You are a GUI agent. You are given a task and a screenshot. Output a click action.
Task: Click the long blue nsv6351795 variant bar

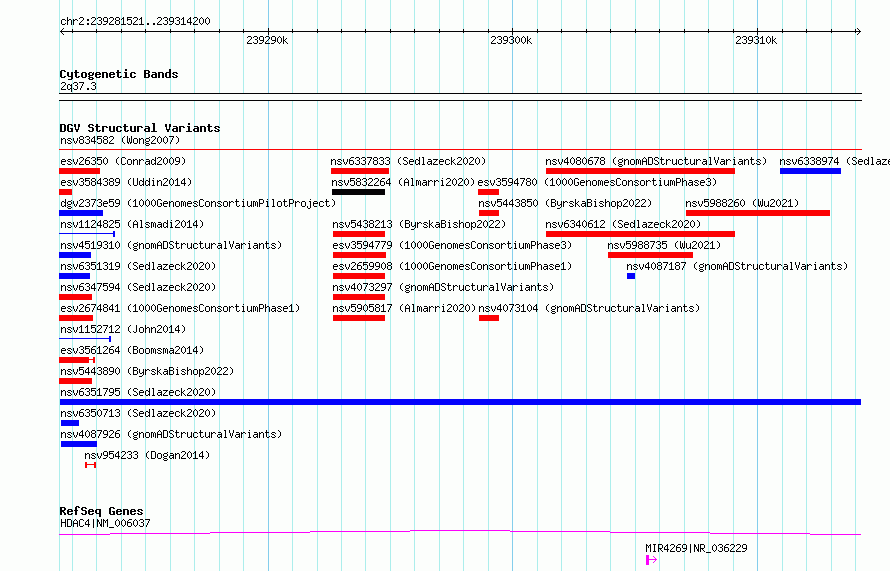(x=460, y=402)
